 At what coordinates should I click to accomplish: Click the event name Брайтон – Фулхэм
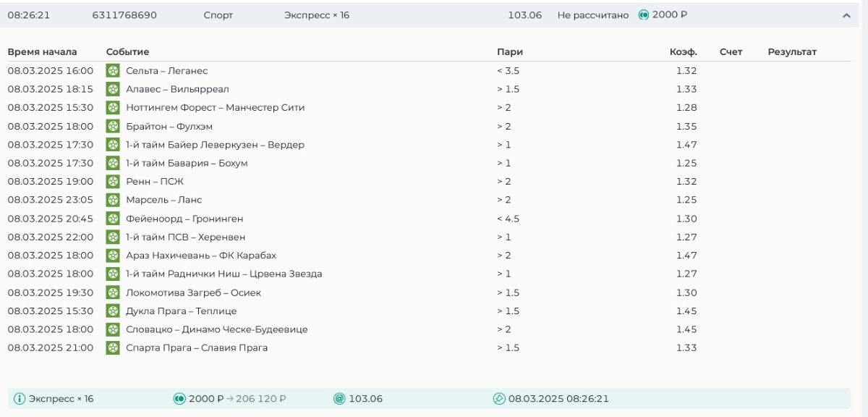(169, 126)
